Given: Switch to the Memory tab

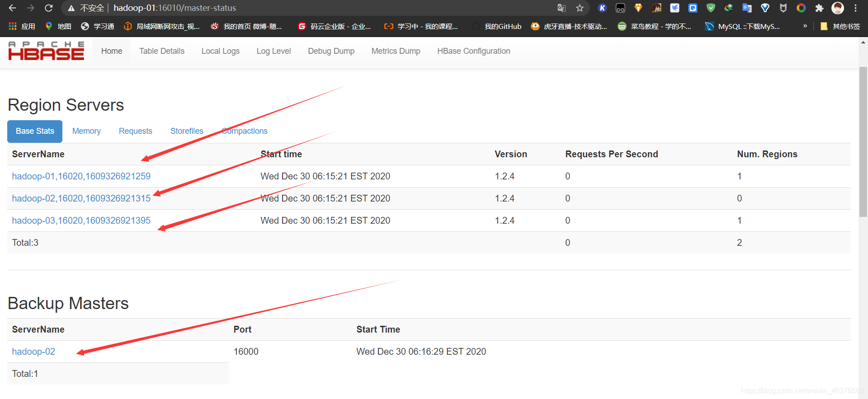Looking at the screenshot, I should coord(86,131).
